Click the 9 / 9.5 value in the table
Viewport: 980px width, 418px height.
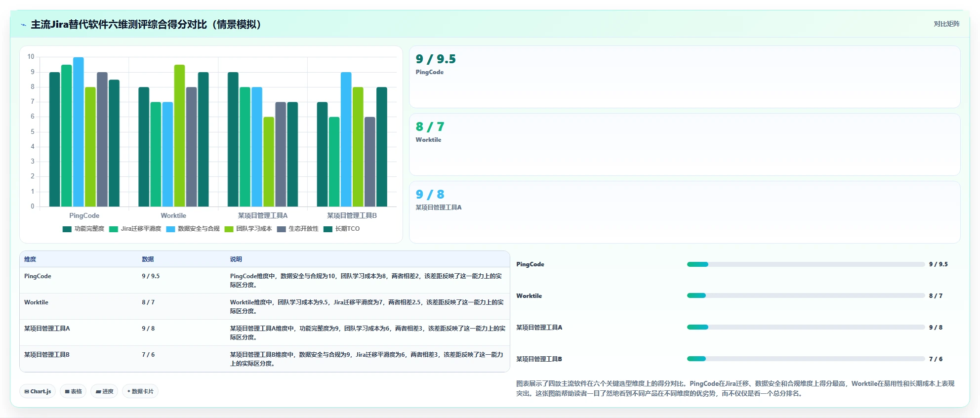pyautogui.click(x=151, y=276)
